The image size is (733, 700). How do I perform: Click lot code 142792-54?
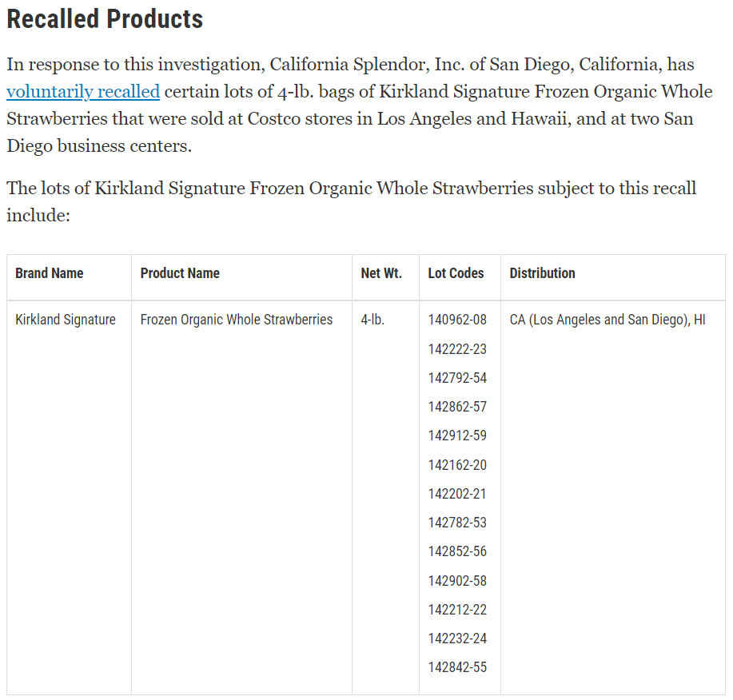pyautogui.click(x=457, y=378)
